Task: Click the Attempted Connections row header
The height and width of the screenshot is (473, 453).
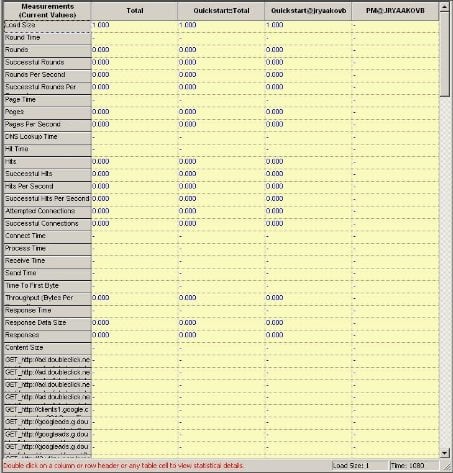Action: click(x=47, y=212)
